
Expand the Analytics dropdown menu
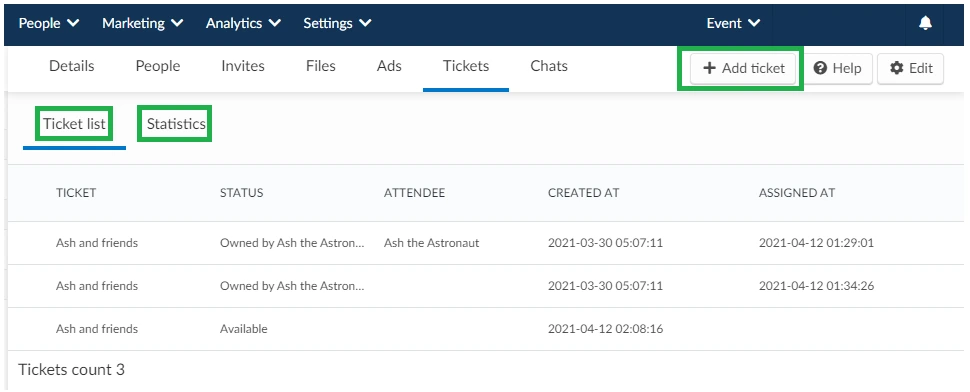[244, 23]
